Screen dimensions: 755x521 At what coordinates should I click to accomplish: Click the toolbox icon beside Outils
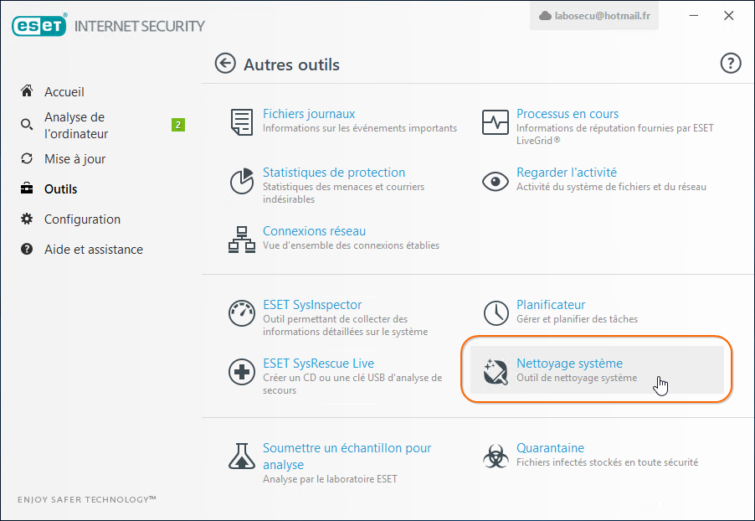pyautogui.click(x=27, y=188)
